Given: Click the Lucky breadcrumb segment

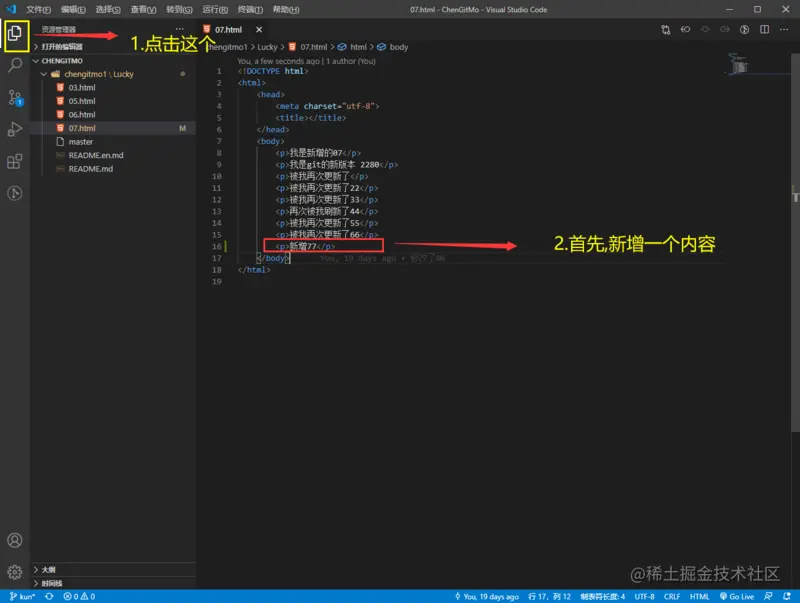Looking at the screenshot, I should click(x=267, y=47).
